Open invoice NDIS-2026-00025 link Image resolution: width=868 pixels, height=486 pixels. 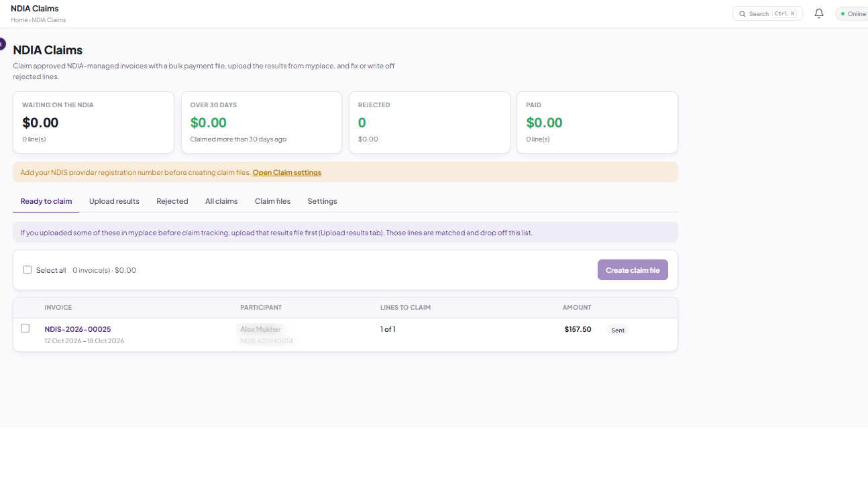pos(78,329)
